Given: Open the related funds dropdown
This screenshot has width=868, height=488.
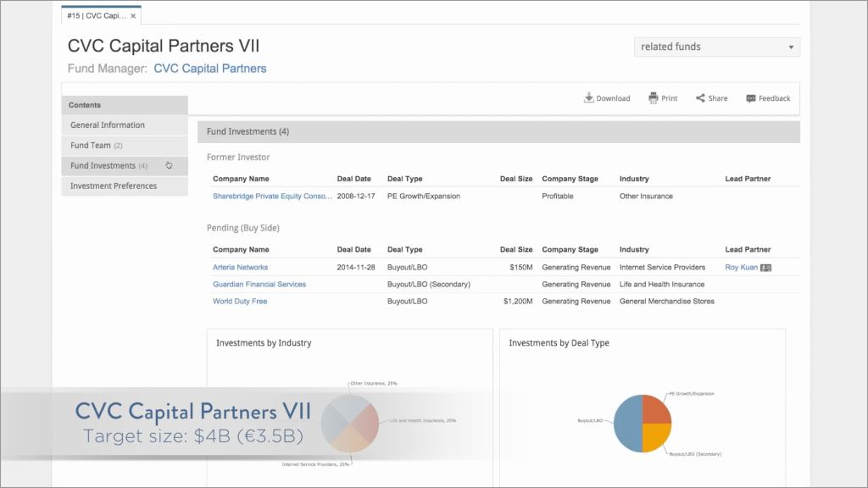Looking at the screenshot, I should point(717,47).
